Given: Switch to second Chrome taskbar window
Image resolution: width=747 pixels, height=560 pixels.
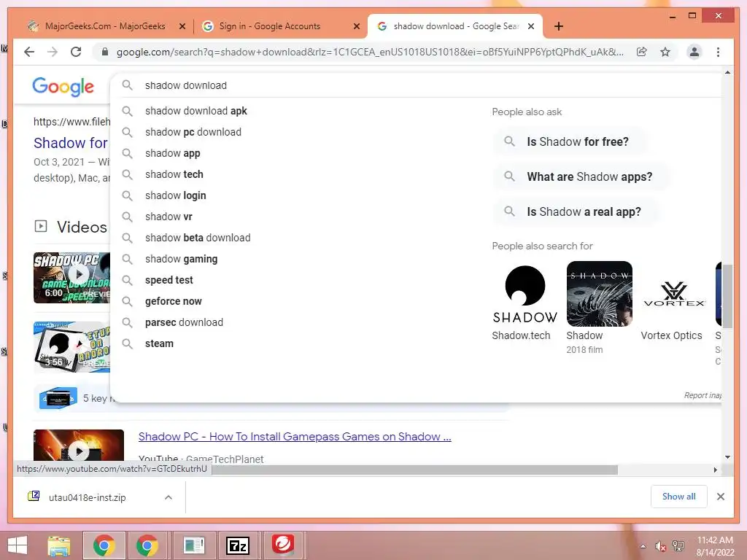Looking at the screenshot, I should pyautogui.click(x=147, y=545).
